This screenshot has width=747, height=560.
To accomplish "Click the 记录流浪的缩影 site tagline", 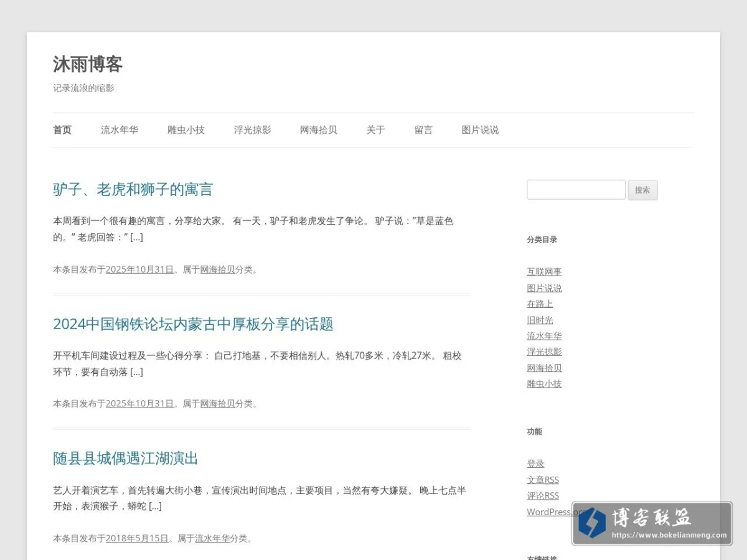I will pyautogui.click(x=83, y=88).
